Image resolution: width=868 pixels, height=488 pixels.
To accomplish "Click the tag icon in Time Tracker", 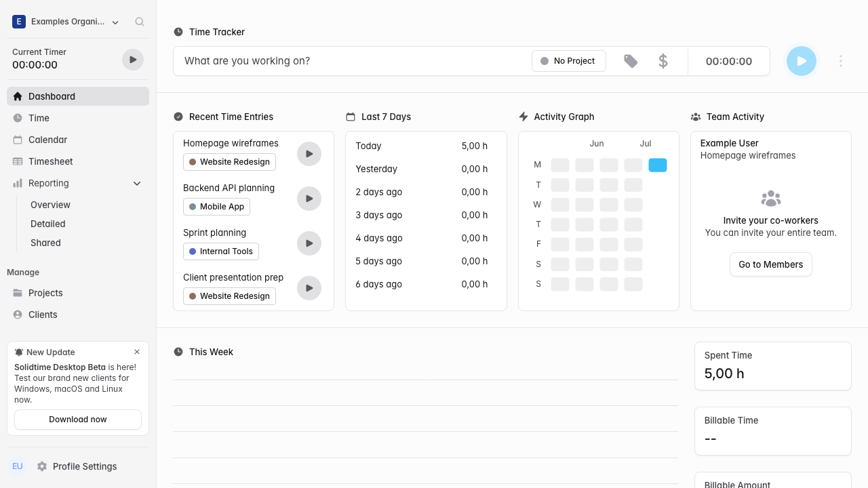I will pyautogui.click(x=631, y=61).
